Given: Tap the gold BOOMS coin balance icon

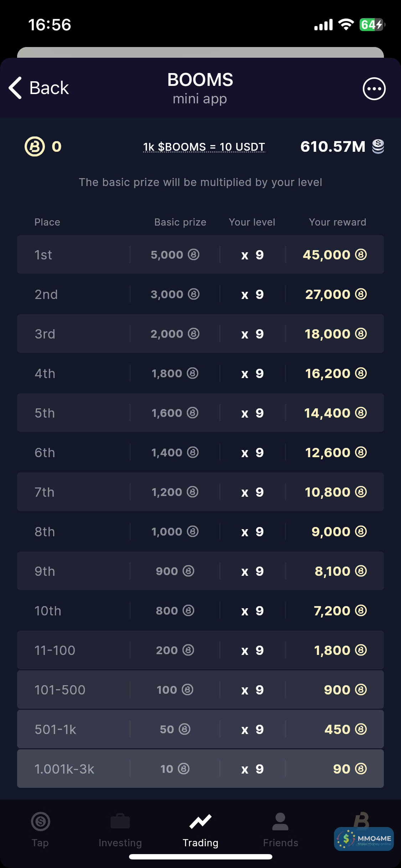Looking at the screenshot, I should point(35,146).
